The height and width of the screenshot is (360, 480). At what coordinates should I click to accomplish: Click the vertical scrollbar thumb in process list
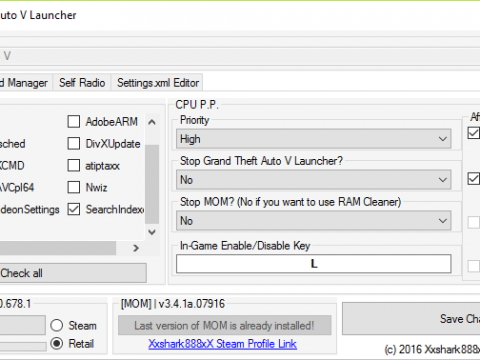[152, 184]
